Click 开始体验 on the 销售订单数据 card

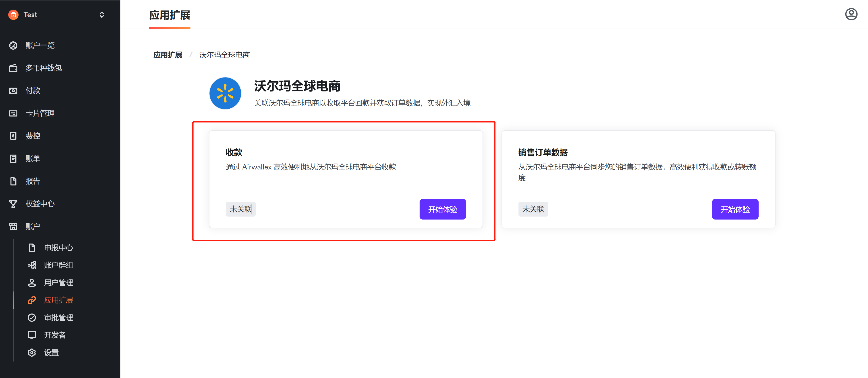tap(735, 209)
